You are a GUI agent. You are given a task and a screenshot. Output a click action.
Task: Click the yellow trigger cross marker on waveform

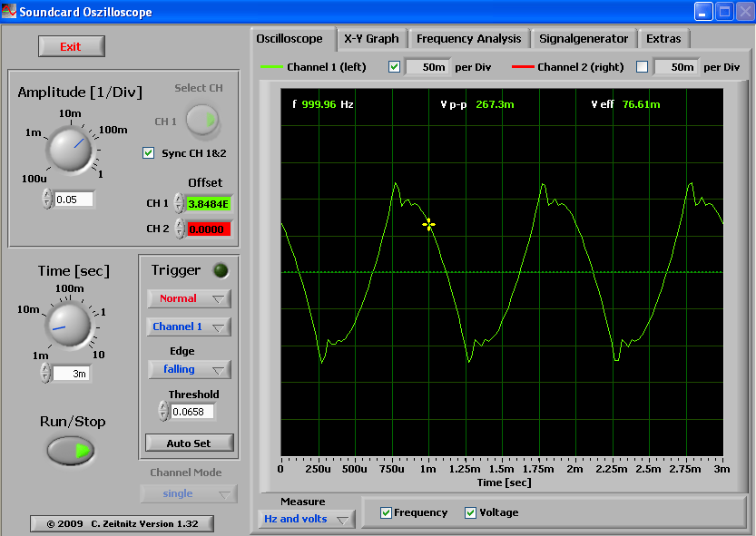(x=428, y=225)
